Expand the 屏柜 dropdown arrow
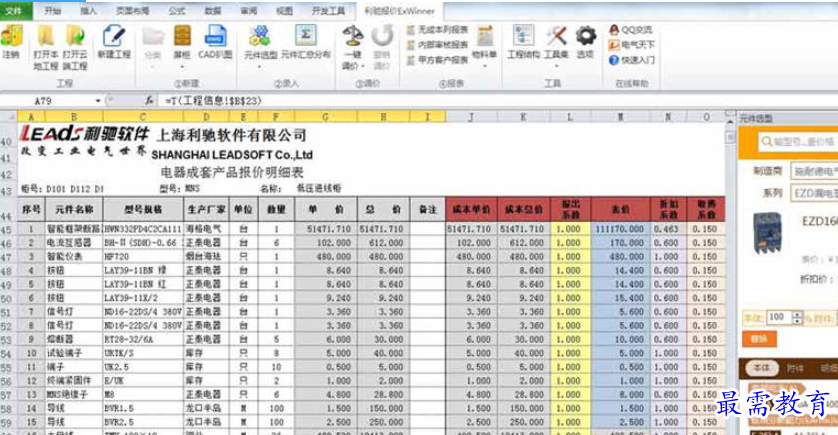Screen dimensions: 838x435 (182, 67)
